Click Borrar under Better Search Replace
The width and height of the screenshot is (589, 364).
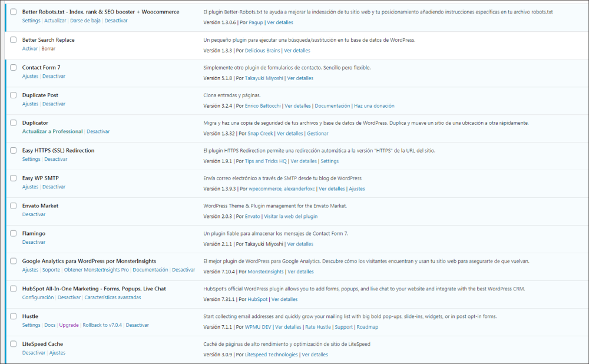(x=48, y=48)
